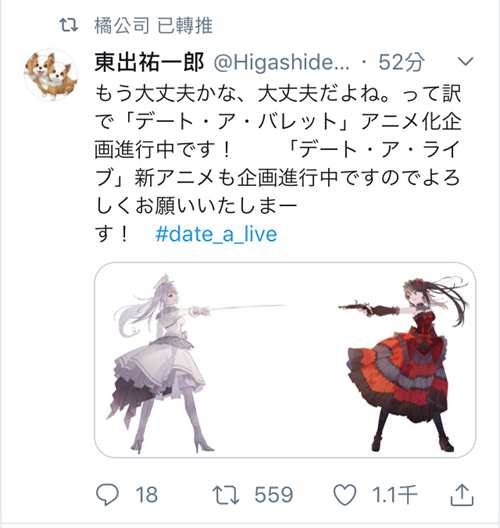
Task: View the like count 1.1千
Action: pyautogui.click(x=395, y=495)
